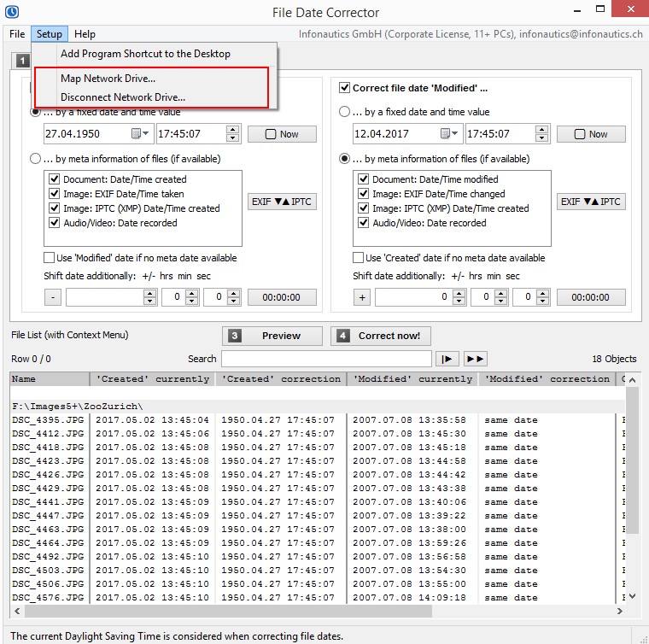The height and width of the screenshot is (644, 649).
Task: Click the Preview button
Action: click(x=272, y=336)
